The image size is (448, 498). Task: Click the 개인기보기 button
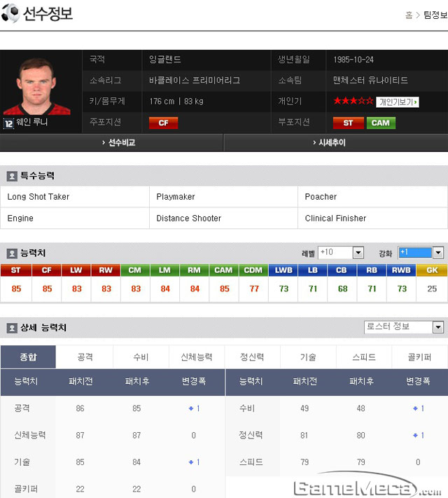click(x=398, y=102)
